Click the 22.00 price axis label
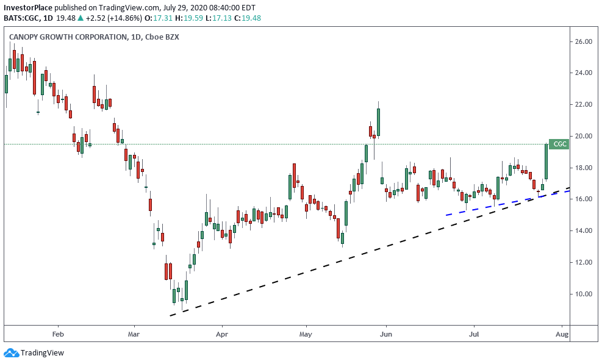Image resolution: width=602 pixels, height=364 pixels. tap(583, 104)
